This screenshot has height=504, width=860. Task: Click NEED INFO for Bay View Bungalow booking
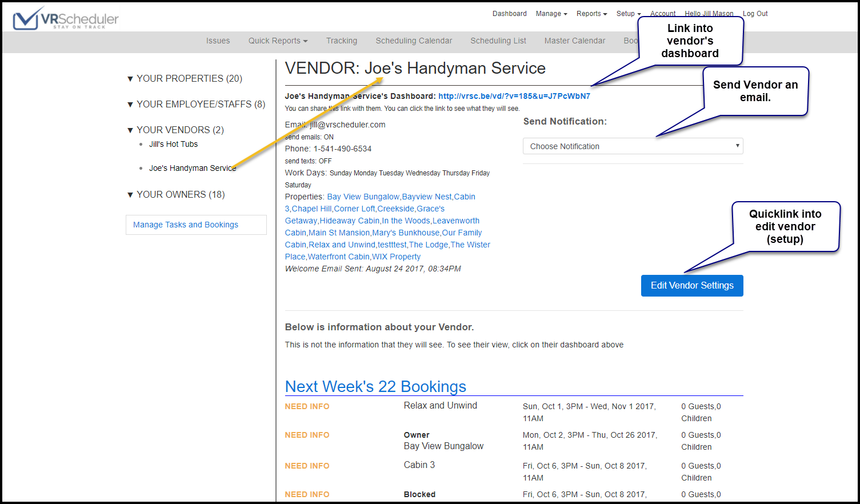[x=307, y=435]
